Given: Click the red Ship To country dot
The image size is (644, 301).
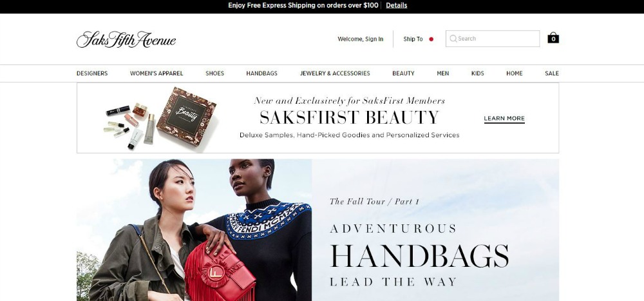Looking at the screenshot, I should [x=431, y=39].
